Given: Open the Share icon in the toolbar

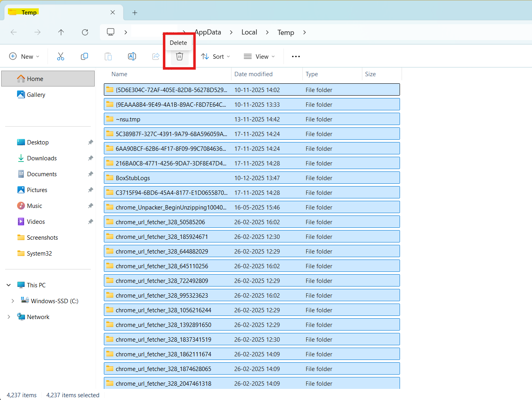Looking at the screenshot, I should (x=155, y=56).
